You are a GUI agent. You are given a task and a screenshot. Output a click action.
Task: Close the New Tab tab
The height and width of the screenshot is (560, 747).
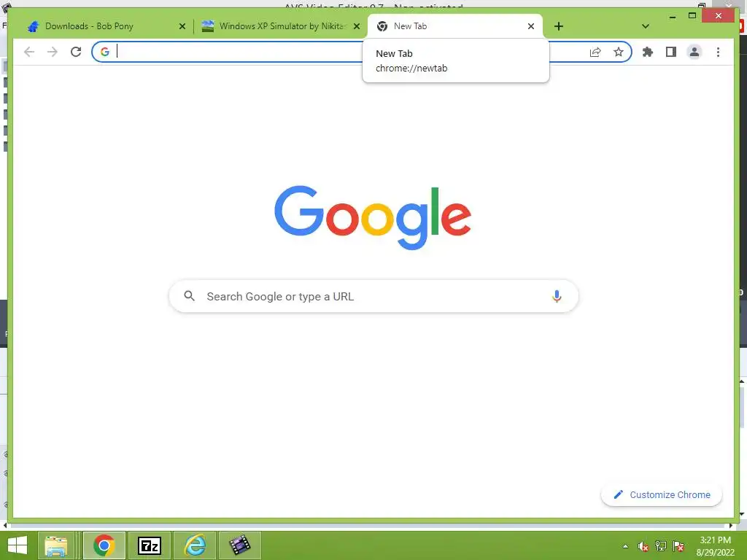tap(531, 27)
